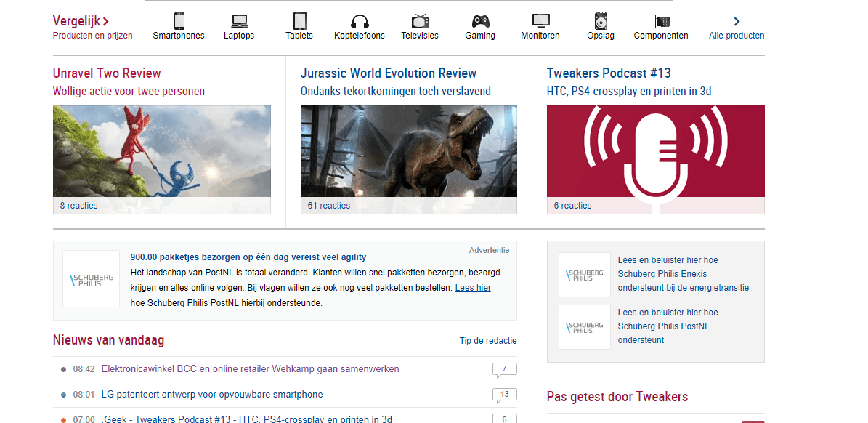The height and width of the screenshot is (423, 868).
Task: Open '900.00 pakketjes bezorgen' ad headline
Action: coord(248,257)
